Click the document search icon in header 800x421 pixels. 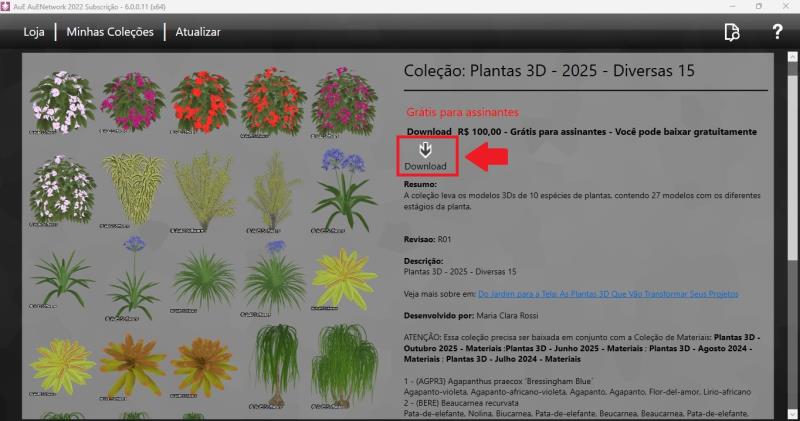click(732, 32)
